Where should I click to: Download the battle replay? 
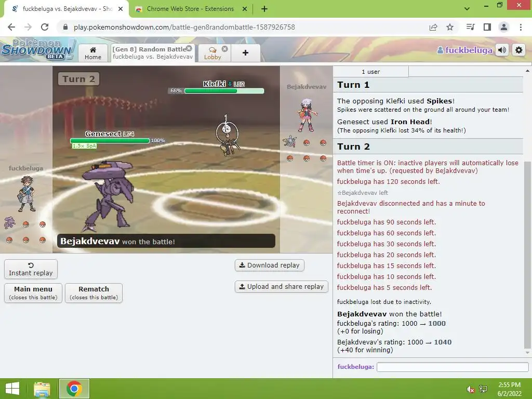click(270, 265)
